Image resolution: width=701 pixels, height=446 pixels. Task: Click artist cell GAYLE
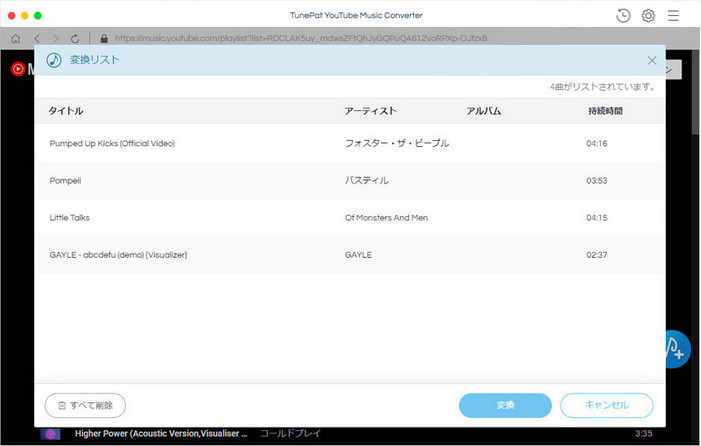pyautogui.click(x=358, y=255)
